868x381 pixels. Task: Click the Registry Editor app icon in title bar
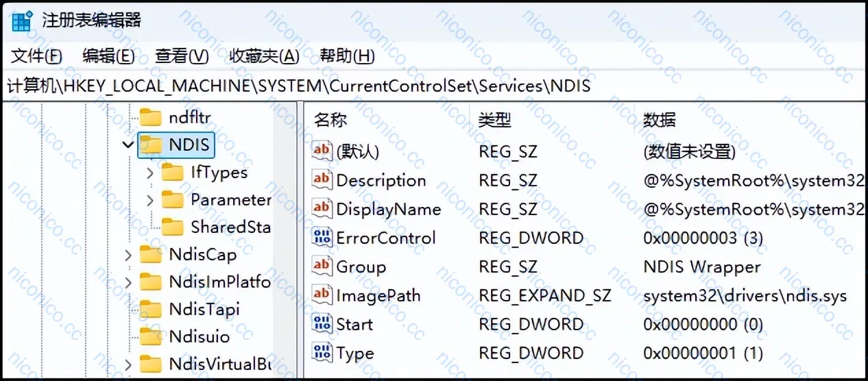[x=21, y=21]
